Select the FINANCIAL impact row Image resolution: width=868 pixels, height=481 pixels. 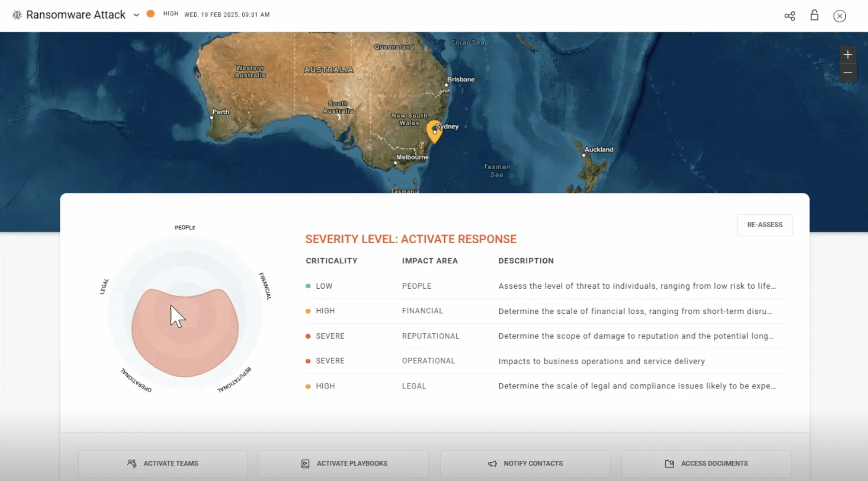point(422,311)
